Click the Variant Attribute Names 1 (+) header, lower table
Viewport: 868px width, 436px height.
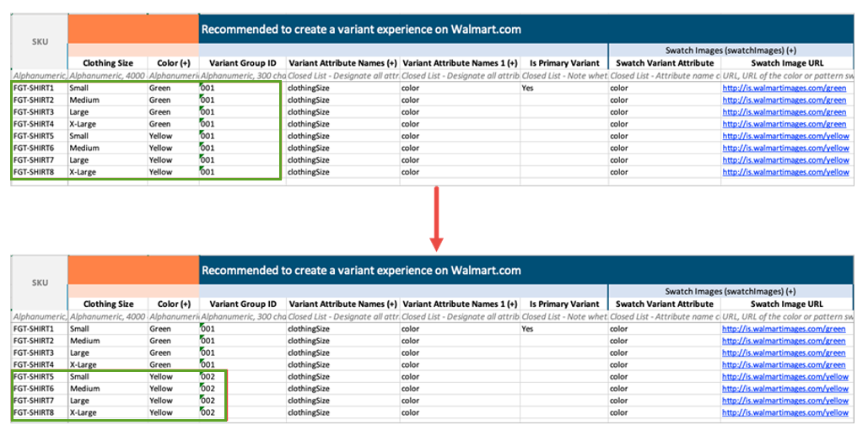(x=460, y=304)
